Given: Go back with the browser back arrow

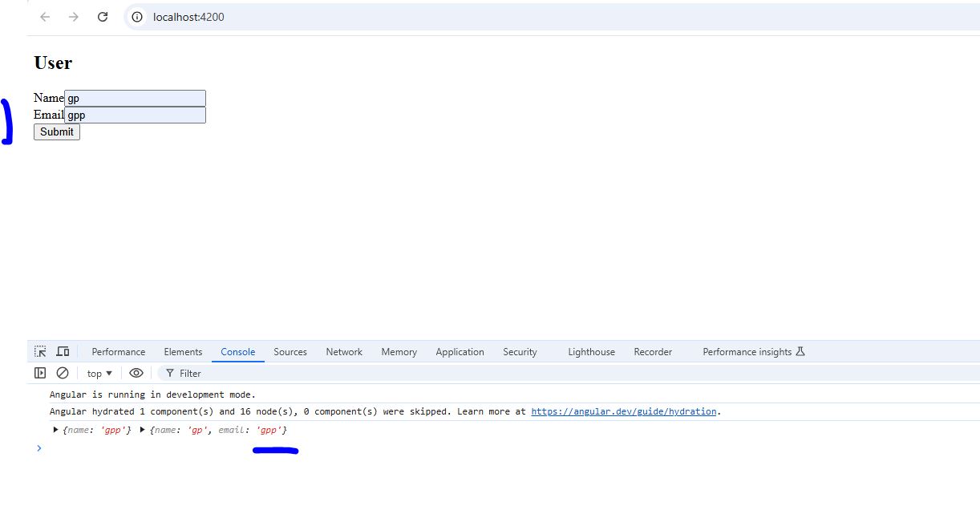Looking at the screenshot, I should coord(45,17).
